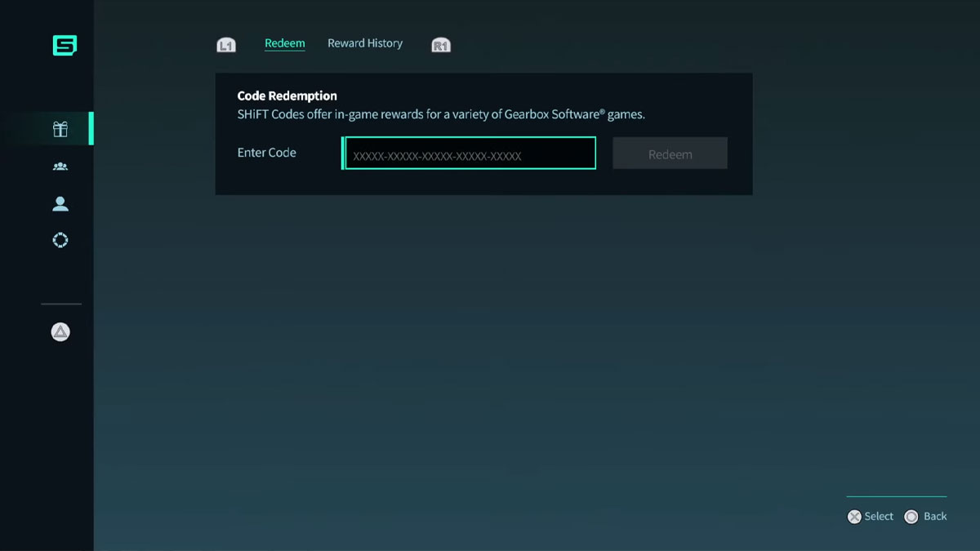Click the SHiFT logo in the sidebar
The image size is (980, 551).
65,46
